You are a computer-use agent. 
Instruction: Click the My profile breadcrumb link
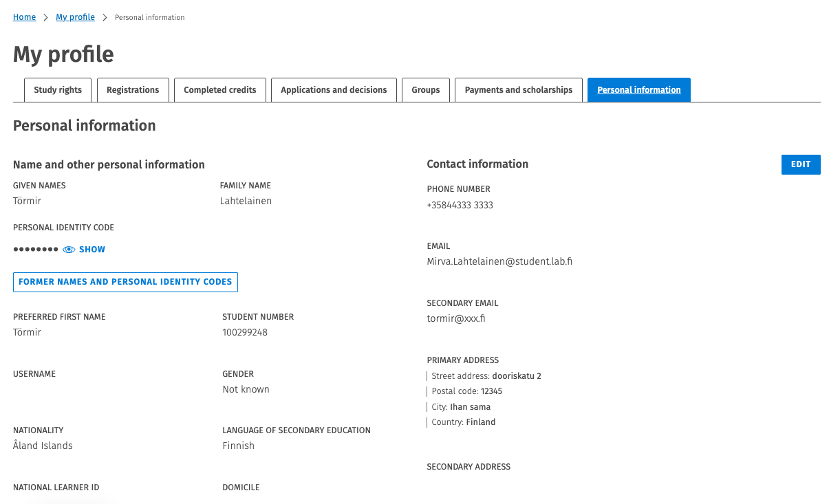pos(75,17)
